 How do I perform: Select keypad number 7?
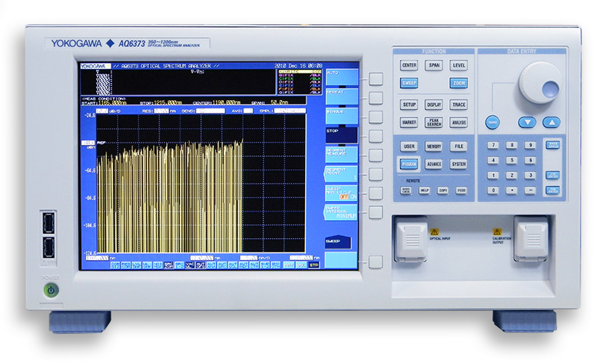[x=492, y=145]
